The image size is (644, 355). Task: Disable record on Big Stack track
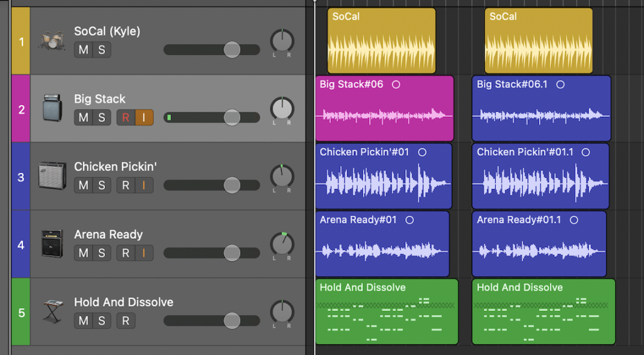[126, 117]
